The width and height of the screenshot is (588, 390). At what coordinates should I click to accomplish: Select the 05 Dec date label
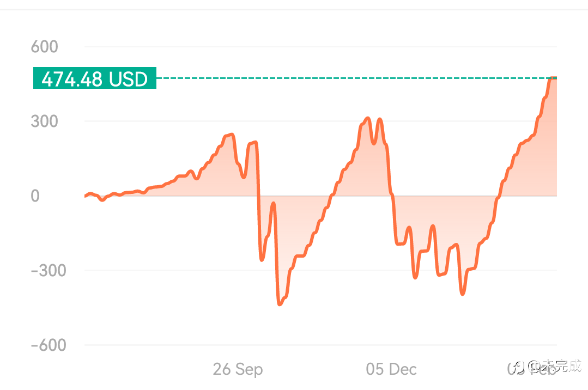[x=391, y=369]
